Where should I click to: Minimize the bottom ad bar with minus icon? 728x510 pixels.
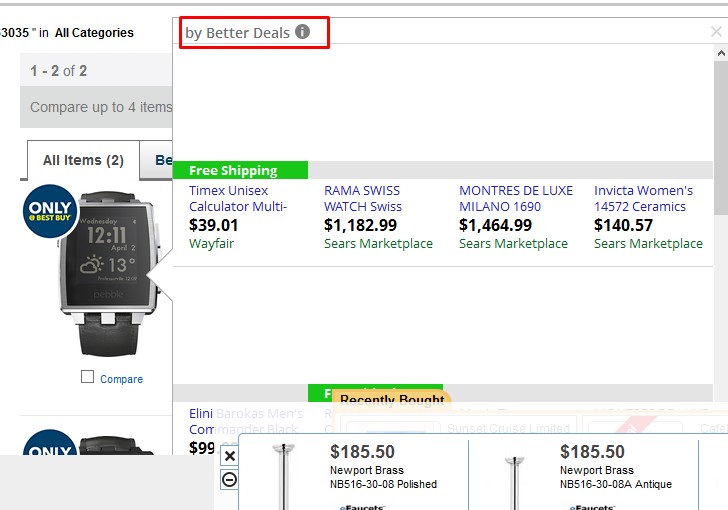(229, 480)
